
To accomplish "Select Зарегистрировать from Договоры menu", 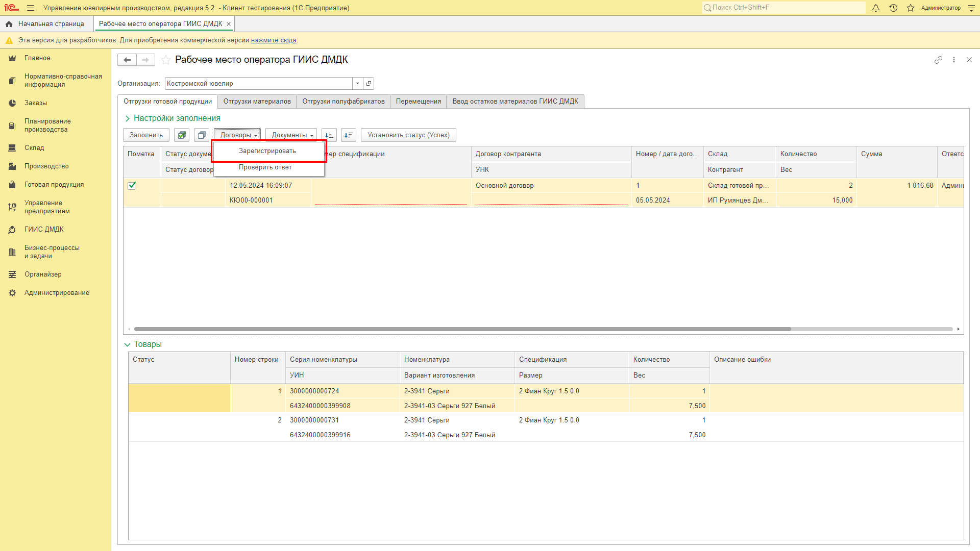I will click(267, 151).
